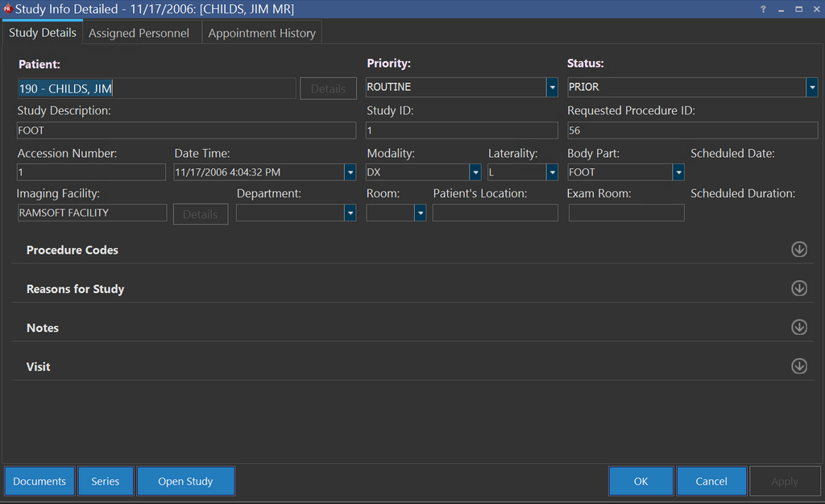Switch to Appointment History tab

tap(262, 33)
